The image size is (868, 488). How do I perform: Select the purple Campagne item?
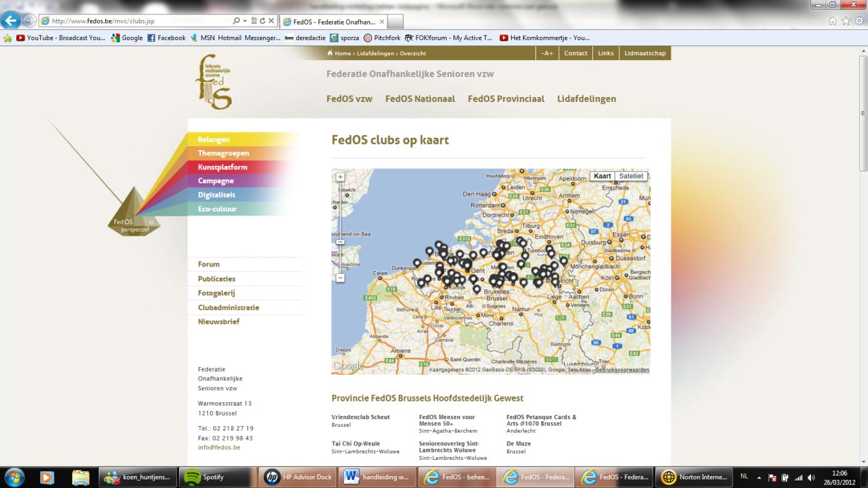point(215,181)
